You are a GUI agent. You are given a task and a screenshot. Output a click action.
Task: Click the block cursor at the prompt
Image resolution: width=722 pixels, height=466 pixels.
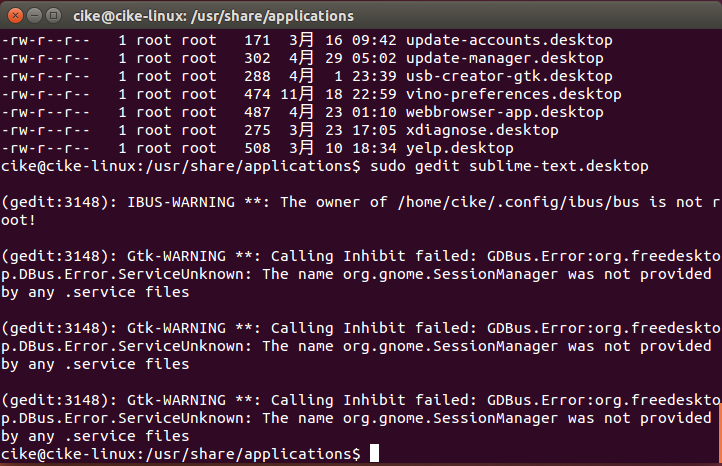pos(374,455)
